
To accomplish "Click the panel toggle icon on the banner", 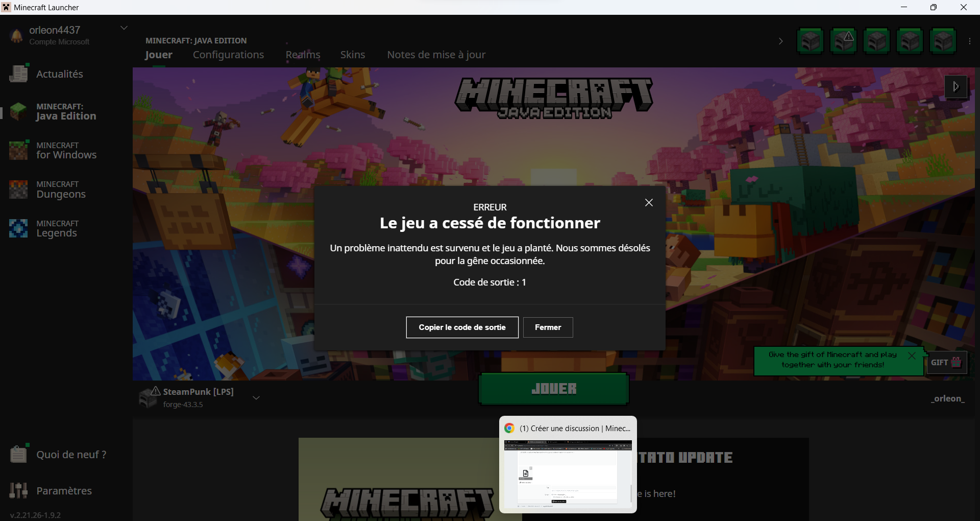I will pos(956,87).
